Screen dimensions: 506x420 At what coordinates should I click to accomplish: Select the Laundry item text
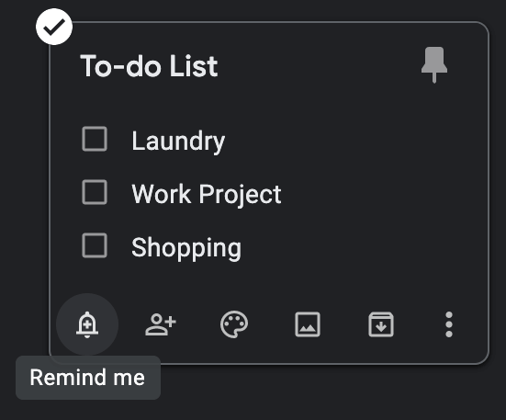(178, 142)
